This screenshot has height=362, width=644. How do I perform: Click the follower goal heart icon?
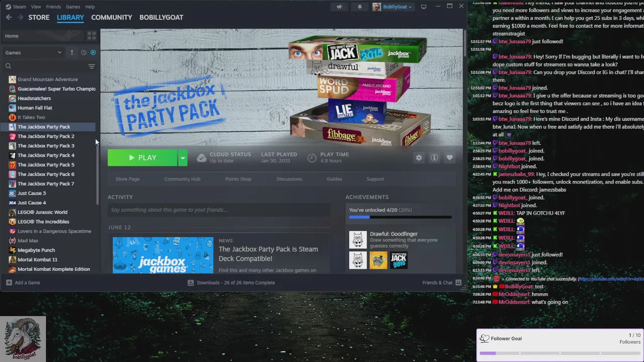[484, 338]
